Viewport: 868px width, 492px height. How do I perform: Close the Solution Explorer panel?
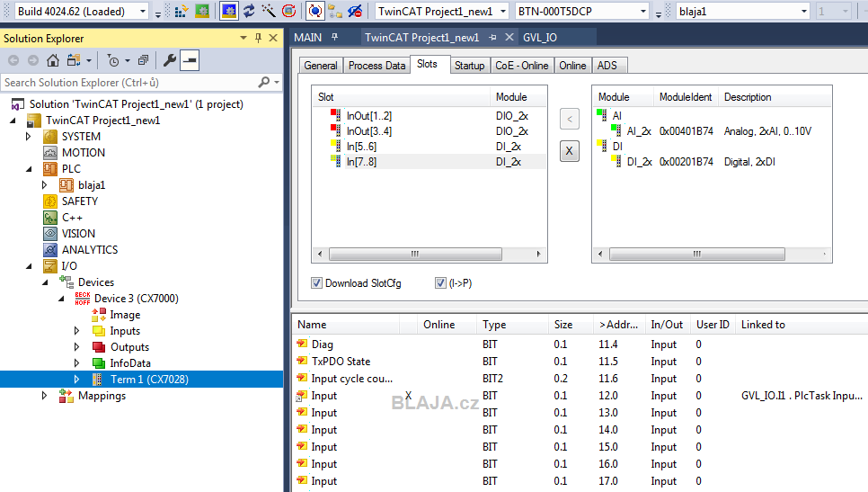click(x=273, y=38)
